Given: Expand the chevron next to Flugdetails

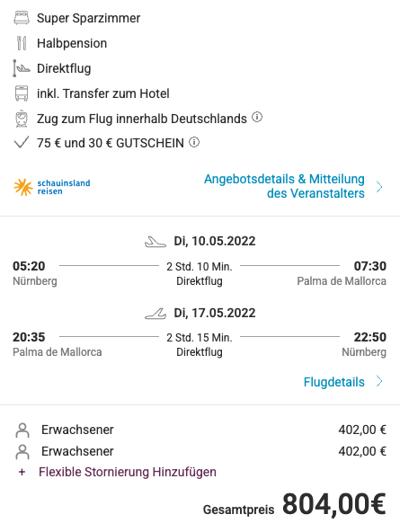Looking at the screenshot, I should pyautogui.click(x=379, y=381).
